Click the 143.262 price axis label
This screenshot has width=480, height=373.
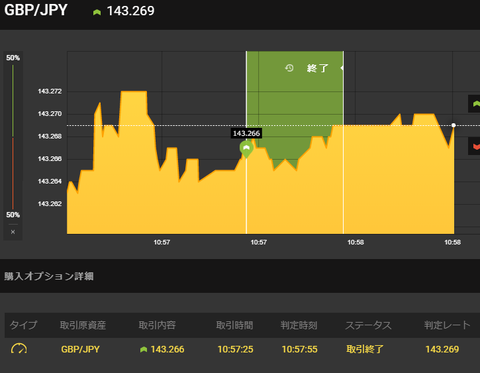[50, 204]
